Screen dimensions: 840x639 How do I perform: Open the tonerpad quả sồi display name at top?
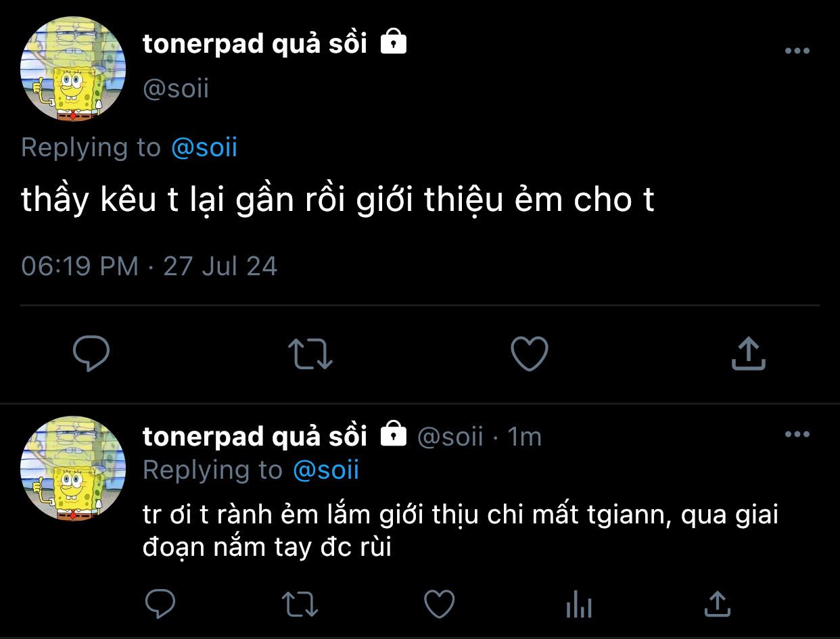point(255,44)
